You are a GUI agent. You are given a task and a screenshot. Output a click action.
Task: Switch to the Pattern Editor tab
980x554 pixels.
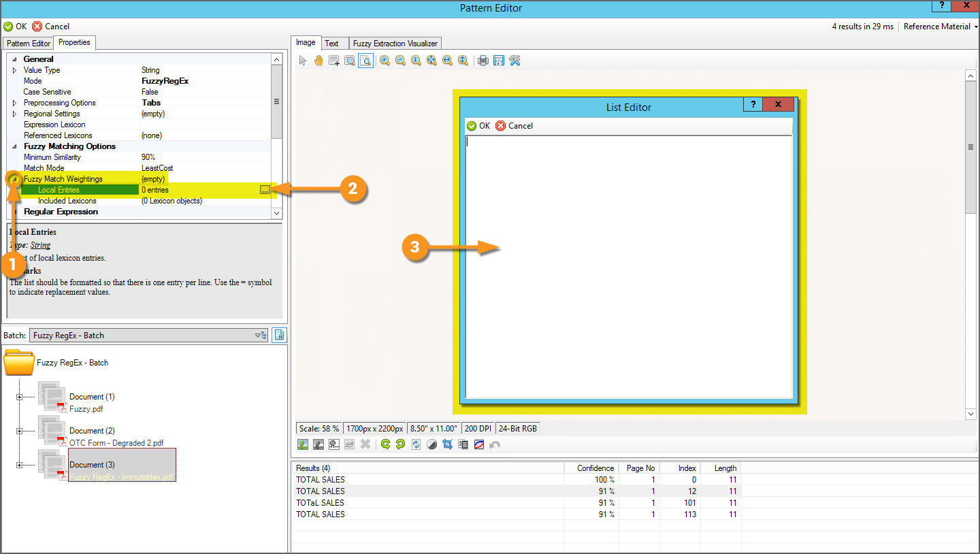[29, 44]
